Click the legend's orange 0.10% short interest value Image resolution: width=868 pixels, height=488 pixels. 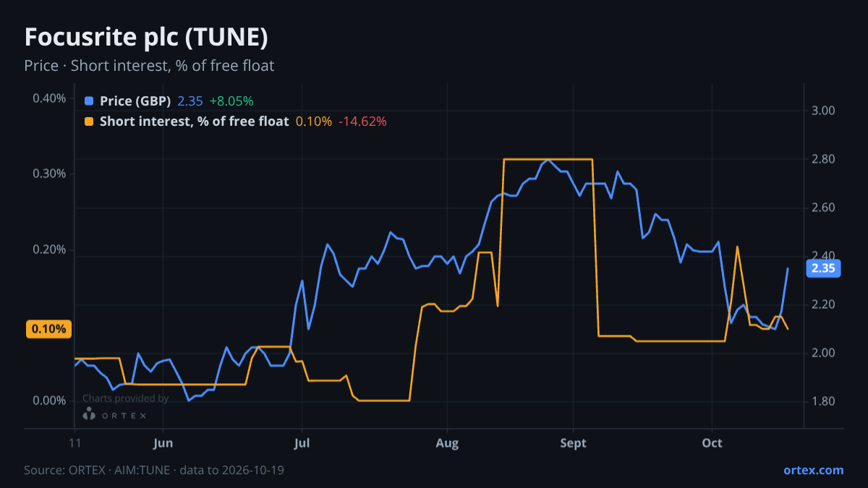(314, 121)
